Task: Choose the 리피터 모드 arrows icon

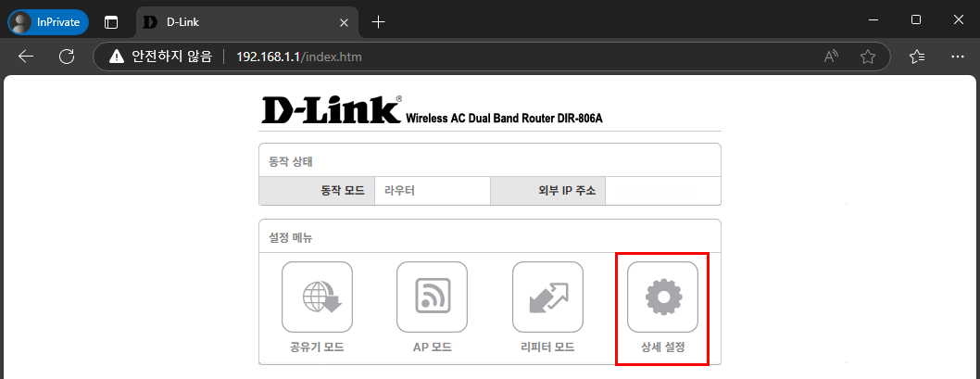Action: 547,297
